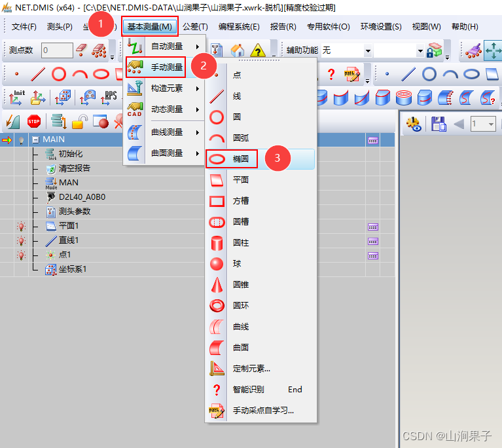This screenshot has height=448, width=502.
Task: Choose 定制元素... menu entry
Action: pos(260,369)
